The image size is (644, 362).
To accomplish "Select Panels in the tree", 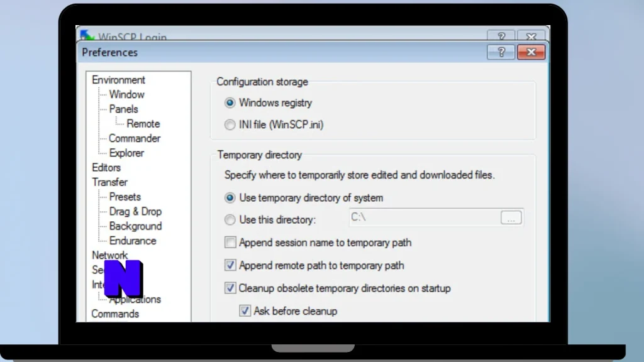I will pyautogui.click(x=123, y=109).
